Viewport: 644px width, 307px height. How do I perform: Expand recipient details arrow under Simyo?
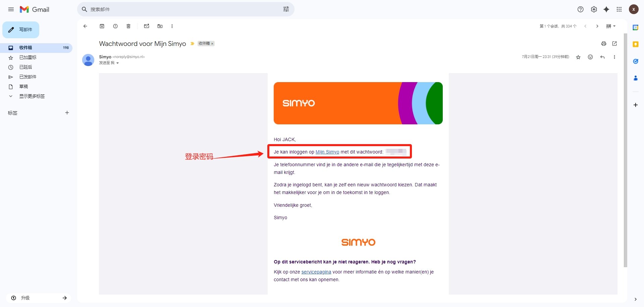(117, 63)
